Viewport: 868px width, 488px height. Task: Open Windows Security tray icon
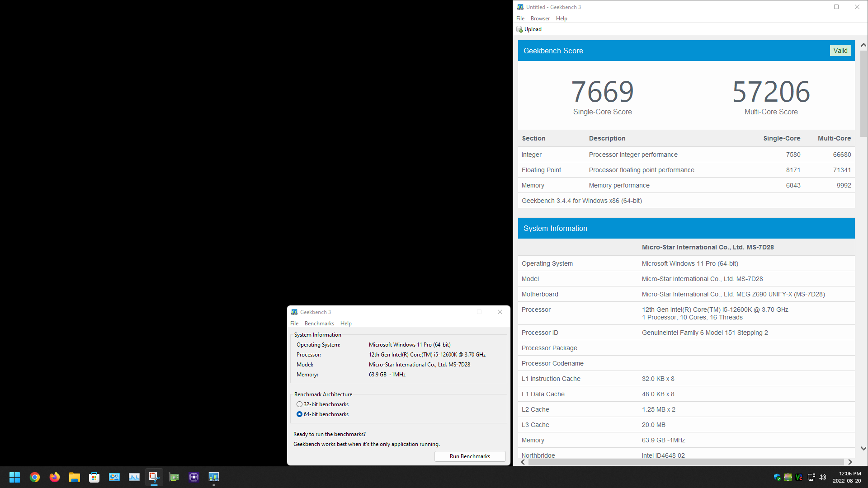(x=777, y=477)
